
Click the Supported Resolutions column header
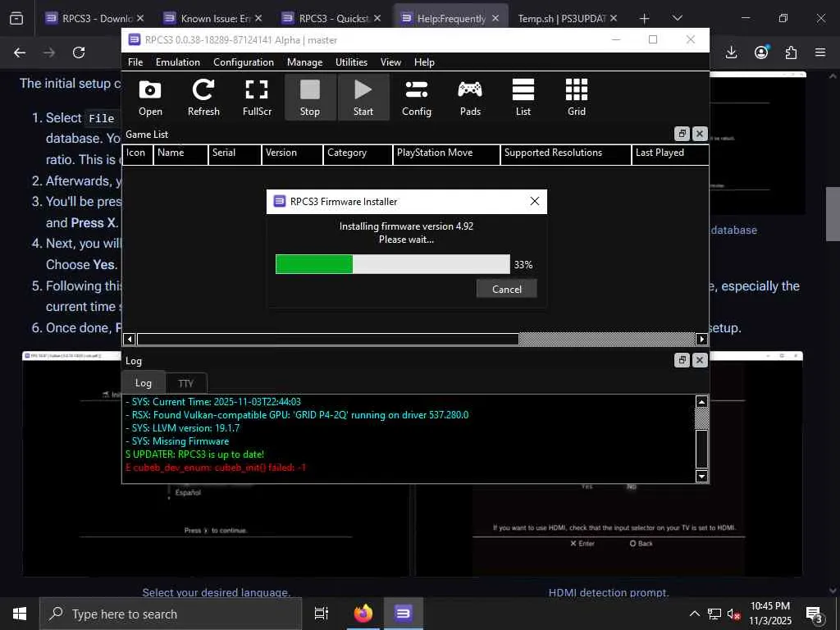pyautogui.click(x=566, y=153)
